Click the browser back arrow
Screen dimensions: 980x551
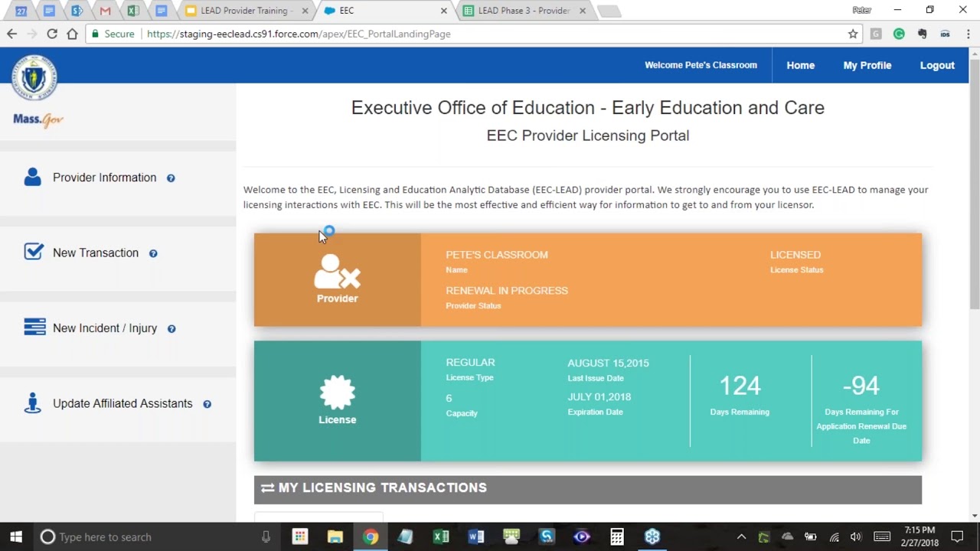click(11, 34)
